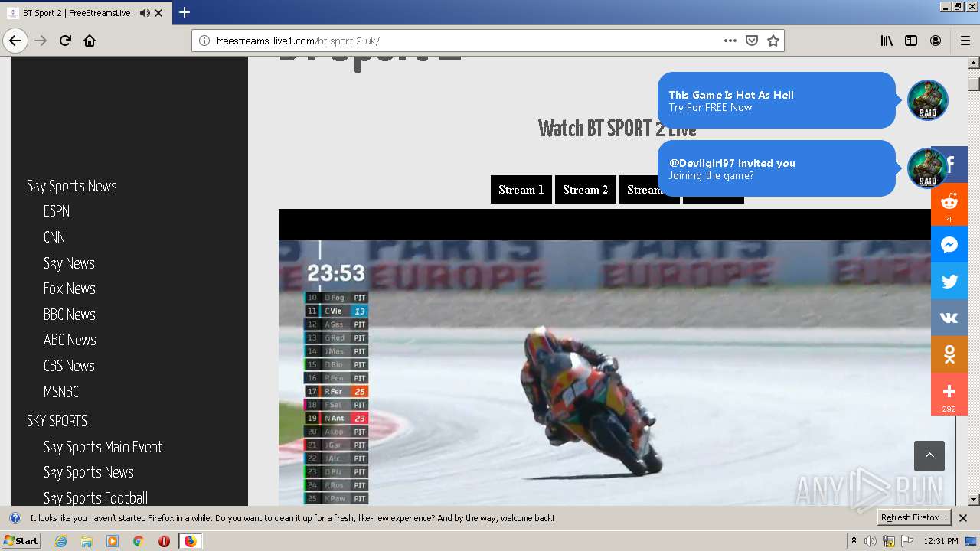Open Sky News channel link
The width and height of the screenshot is (980, 551).
[69, 263]
